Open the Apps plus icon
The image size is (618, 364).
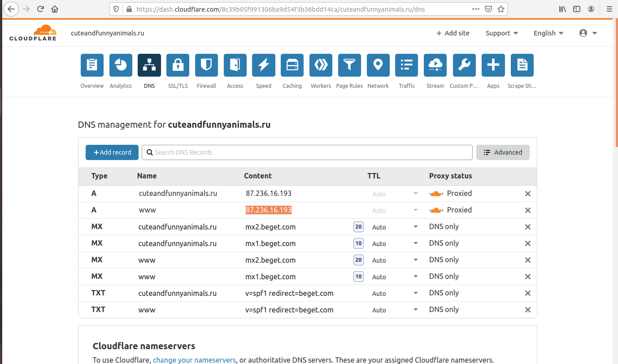[x=493, y=65]
